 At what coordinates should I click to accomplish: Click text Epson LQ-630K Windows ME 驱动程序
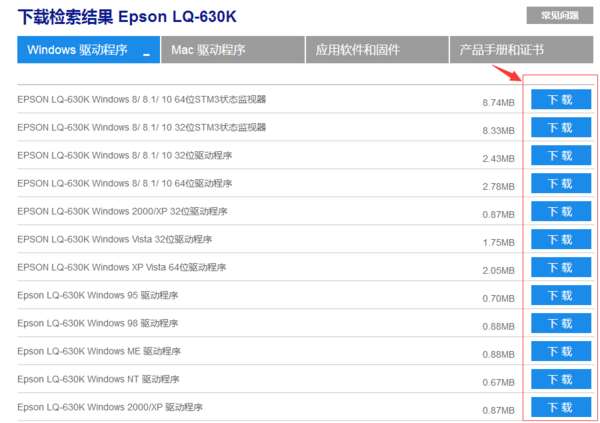[x=99, y=351]
